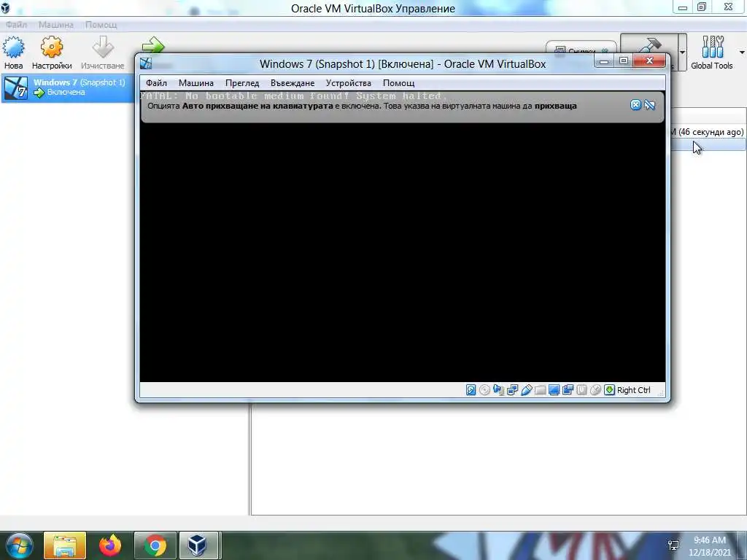Click the Right Ctrl host key label
Viewport: 747px width, 560px height.
[634, 390]
